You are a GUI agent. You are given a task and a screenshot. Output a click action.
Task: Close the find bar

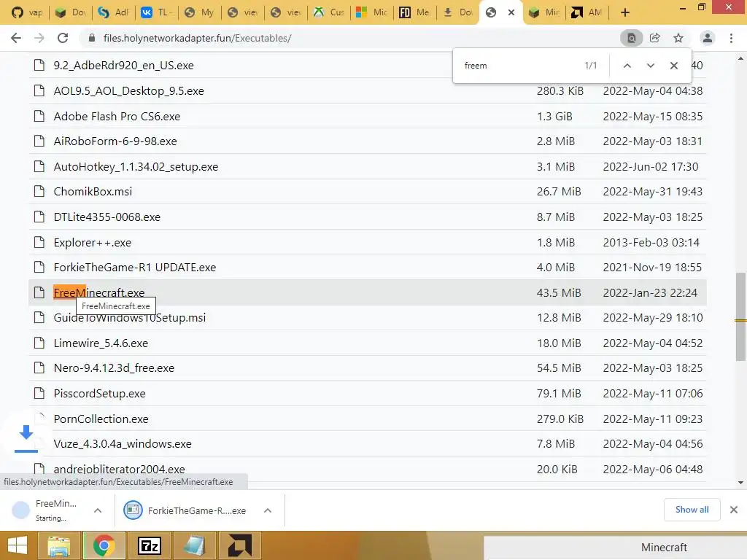(x=673, y=66)
